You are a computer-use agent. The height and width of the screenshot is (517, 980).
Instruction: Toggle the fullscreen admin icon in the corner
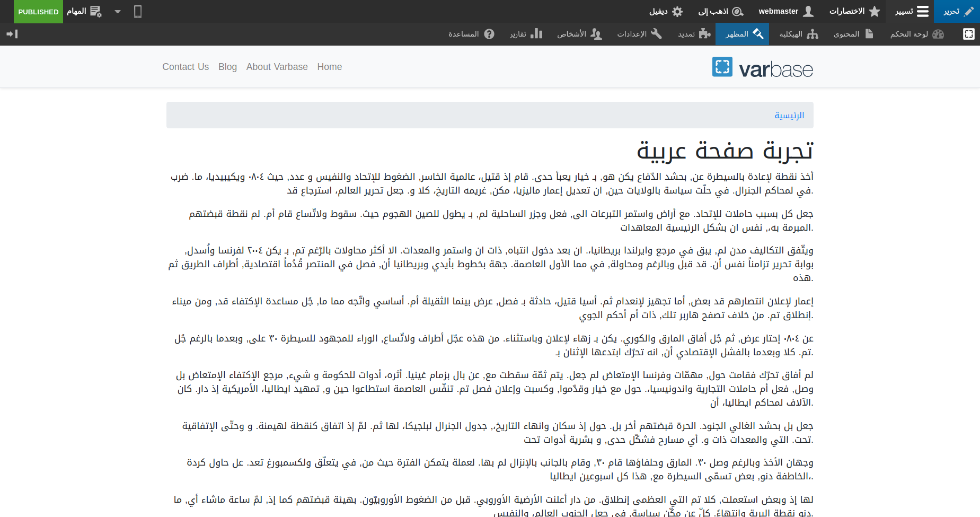pyautogui.click(x=969, y=34)
